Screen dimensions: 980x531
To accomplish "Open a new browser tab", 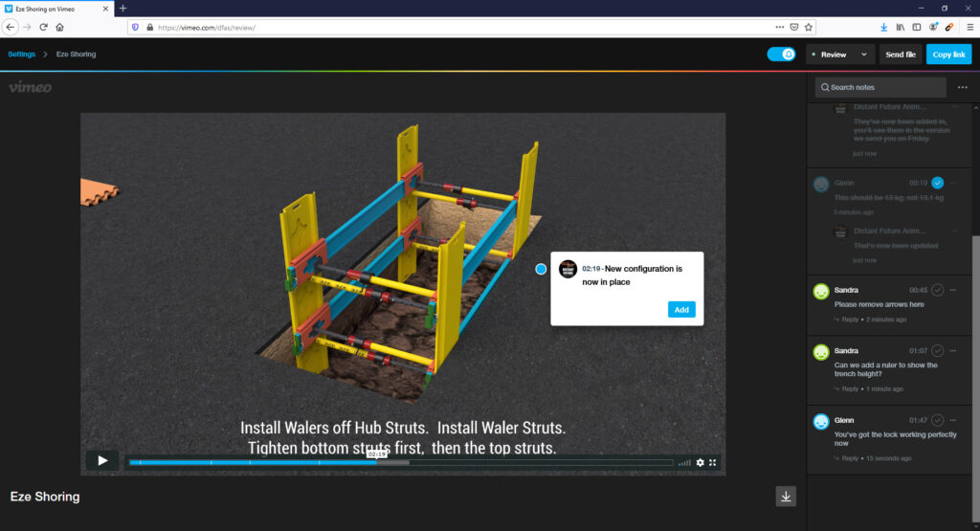I will (123, 8).
